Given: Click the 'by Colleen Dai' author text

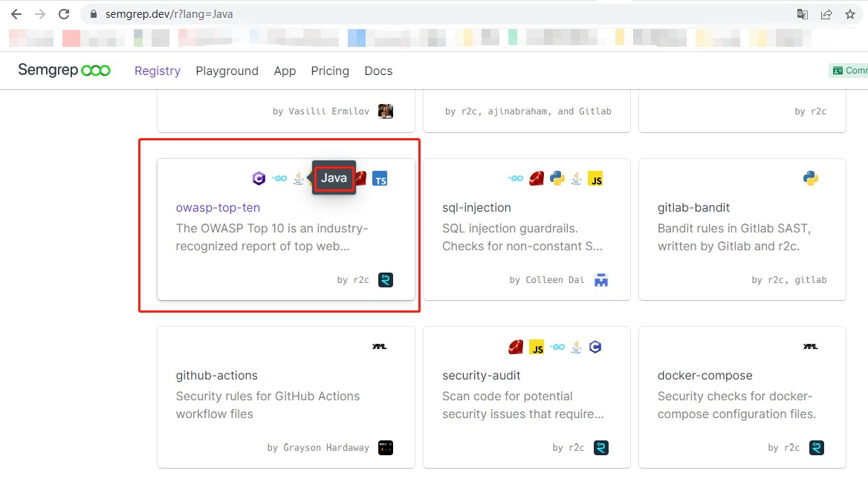Looking at the screenshot, I should click(x=547, y=280).
